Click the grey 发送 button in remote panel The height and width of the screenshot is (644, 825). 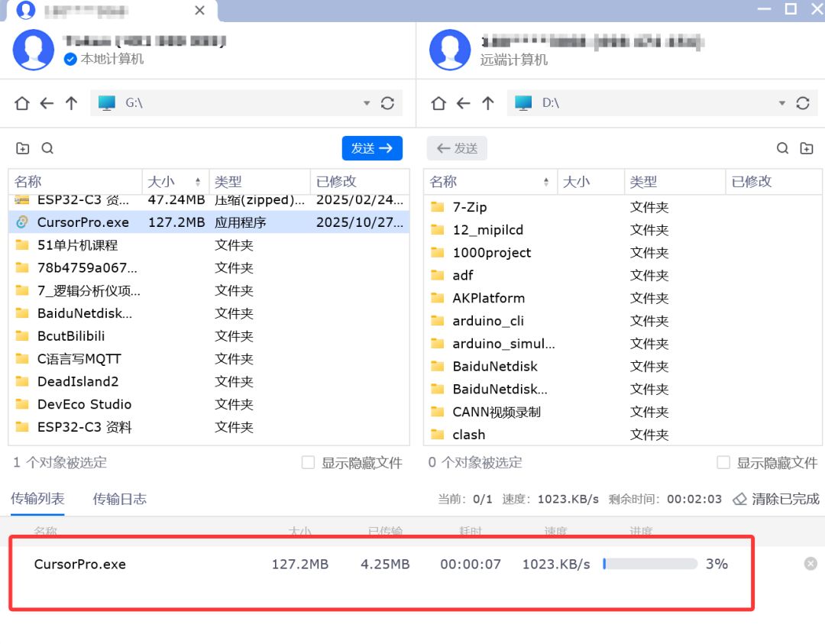click(457, 148)
